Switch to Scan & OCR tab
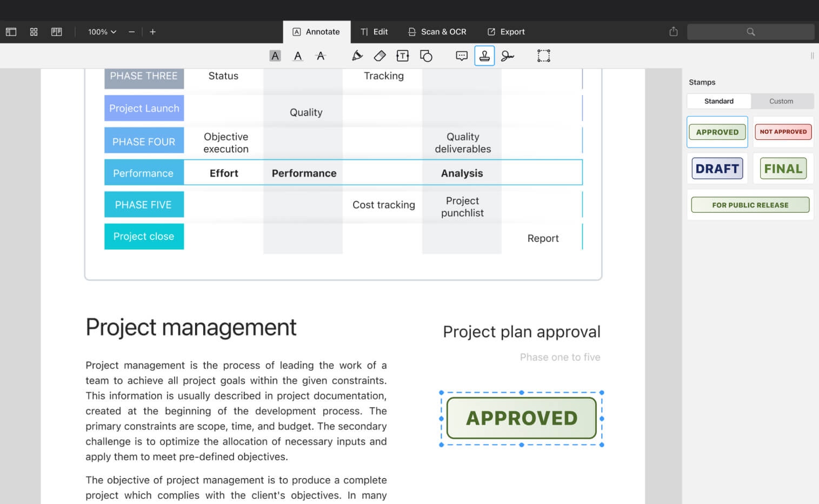The image size is (819, 504). click(x=437, y=32)
